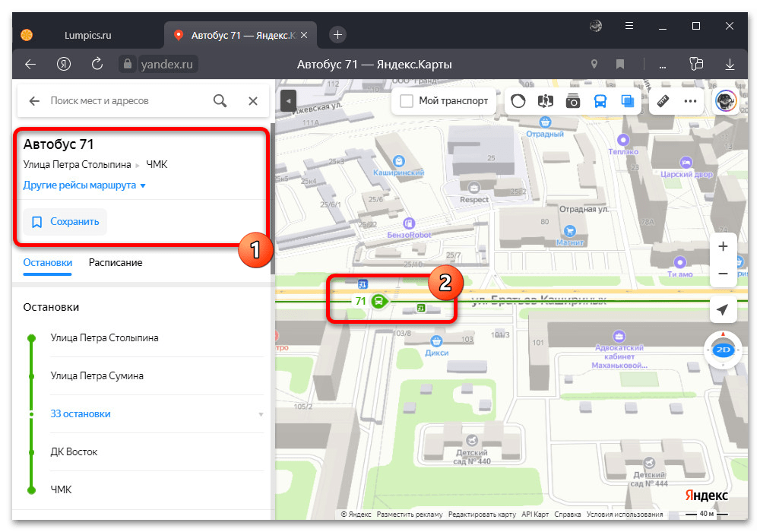Expand the 33 остановки list

pos(81,414)
